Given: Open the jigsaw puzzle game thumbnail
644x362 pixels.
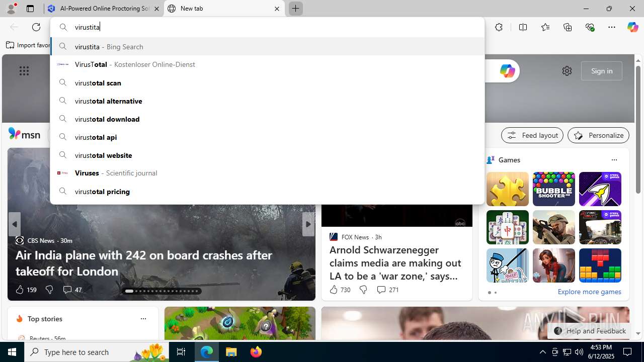Looking at the screenshot, I should pos(507,189).
